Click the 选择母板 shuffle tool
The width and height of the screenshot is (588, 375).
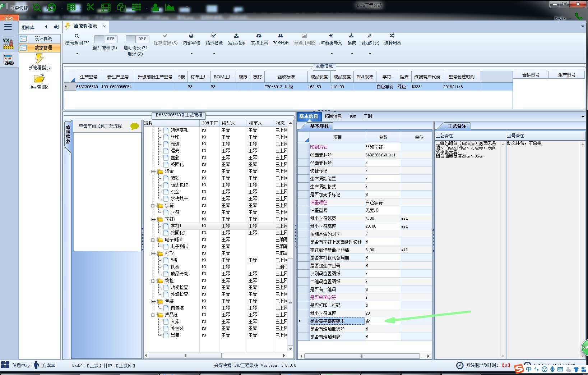[393, 40]
